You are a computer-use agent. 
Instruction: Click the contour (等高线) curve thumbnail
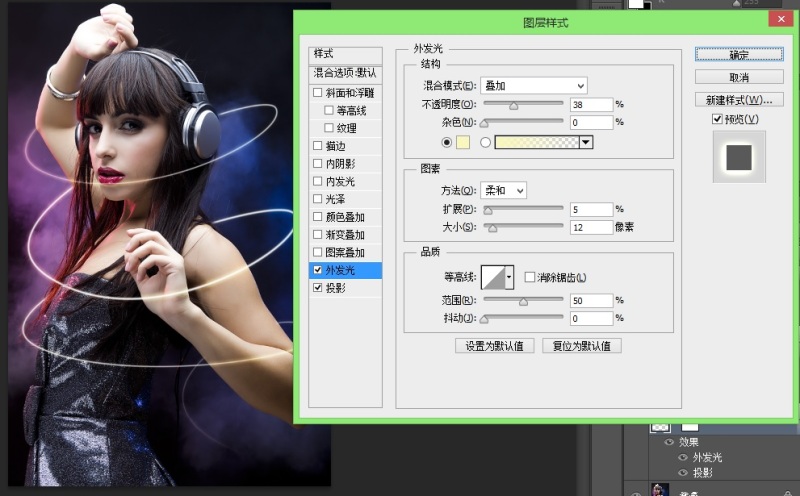pyautogui.click(x=493, y=277)
